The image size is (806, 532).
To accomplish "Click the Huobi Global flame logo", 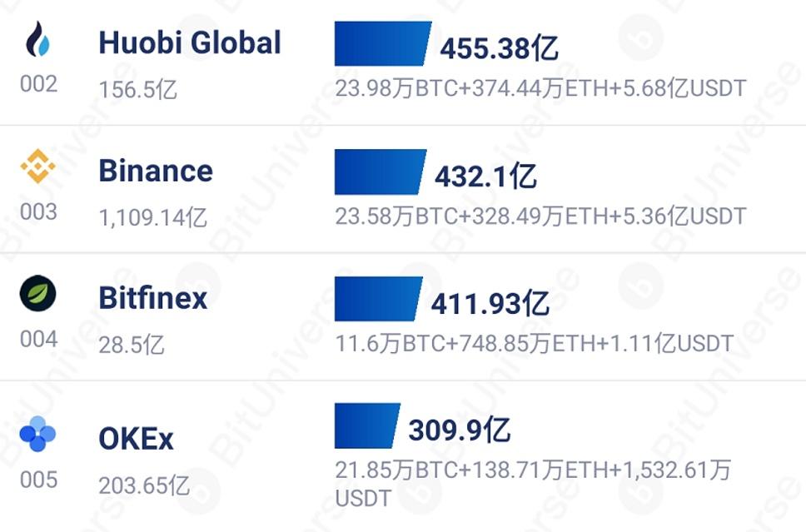I will tap(38, 40).
